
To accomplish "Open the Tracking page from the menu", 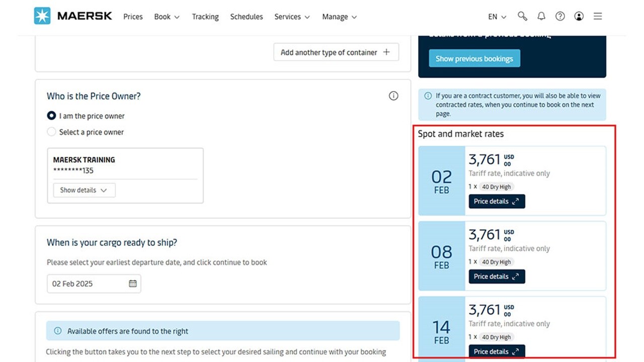I will click(205, 16).
